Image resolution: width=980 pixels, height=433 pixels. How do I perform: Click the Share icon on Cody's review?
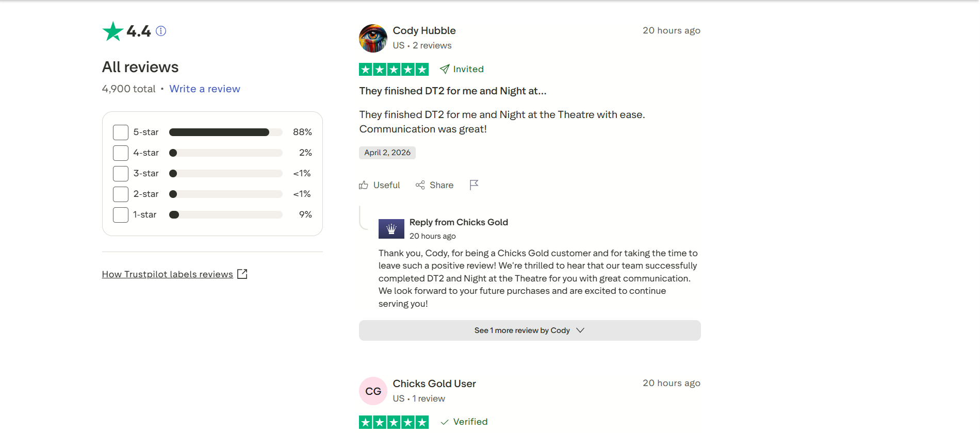coord(420,185)
